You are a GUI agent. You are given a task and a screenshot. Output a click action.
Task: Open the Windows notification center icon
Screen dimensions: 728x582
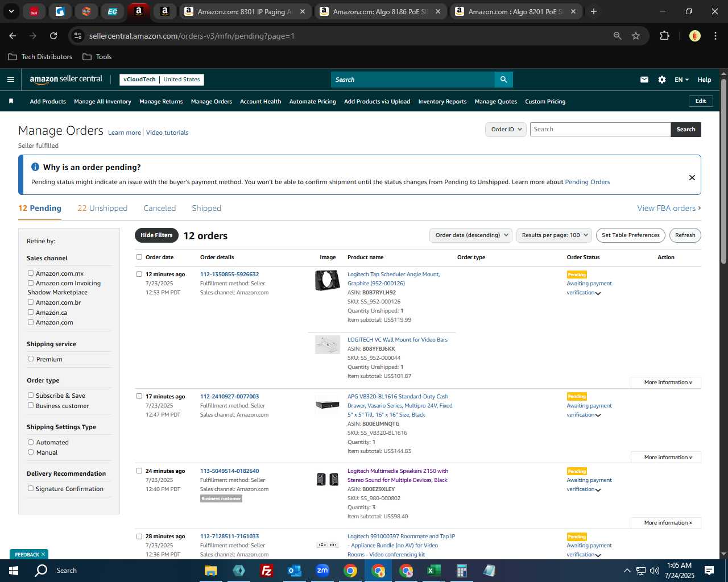(709, 571)
